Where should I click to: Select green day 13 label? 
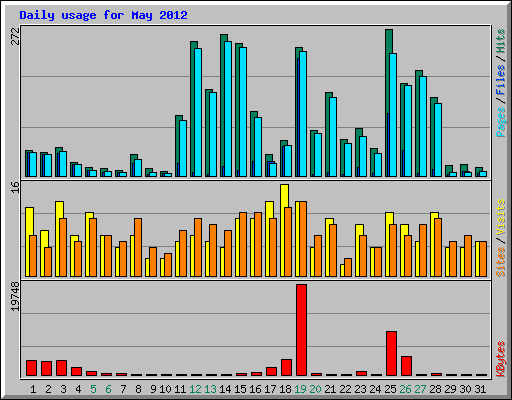click(210, 389)
